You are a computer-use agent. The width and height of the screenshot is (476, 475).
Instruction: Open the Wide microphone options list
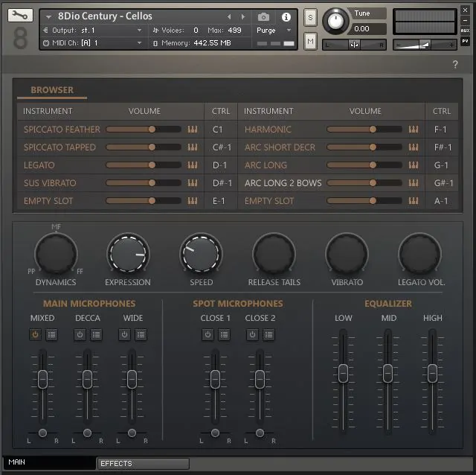[141, 334]
